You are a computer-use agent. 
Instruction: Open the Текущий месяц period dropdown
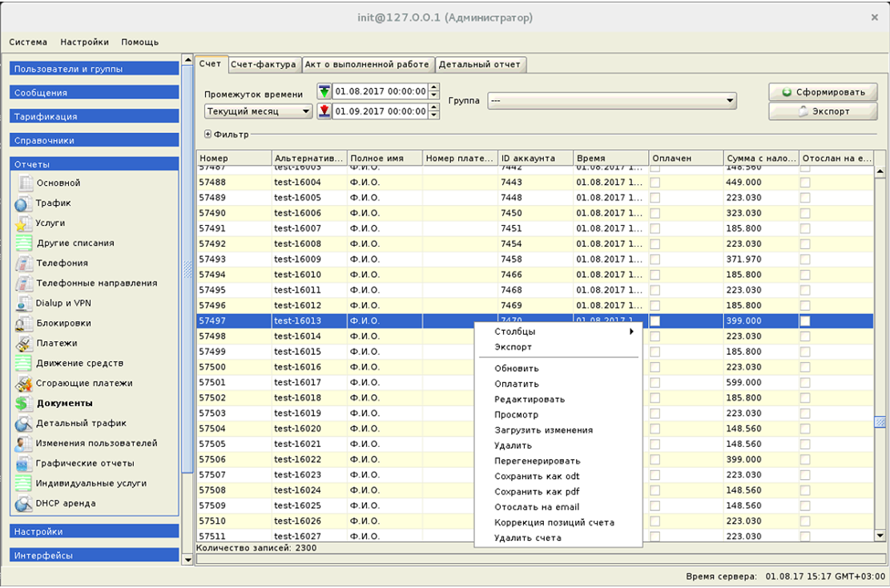258,111
